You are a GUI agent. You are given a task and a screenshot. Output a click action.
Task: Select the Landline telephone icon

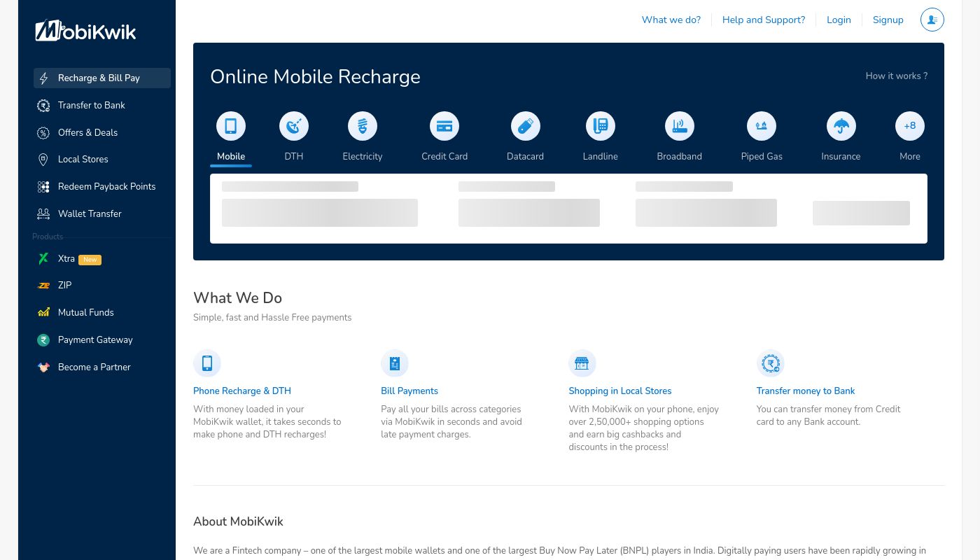coord(601,126)
